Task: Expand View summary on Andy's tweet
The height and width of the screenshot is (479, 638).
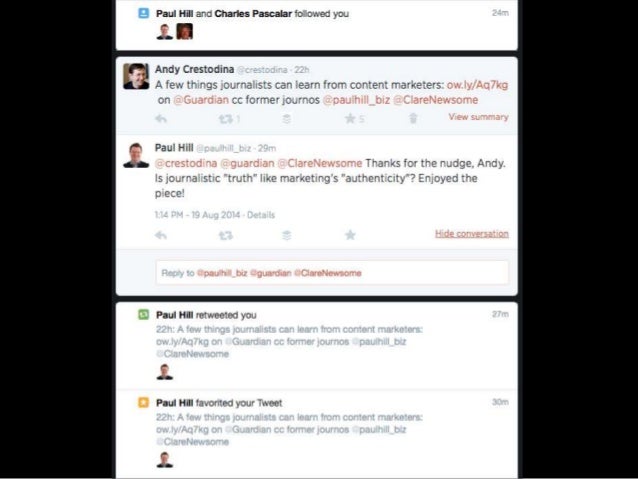Action: click(x=478, y=117)
